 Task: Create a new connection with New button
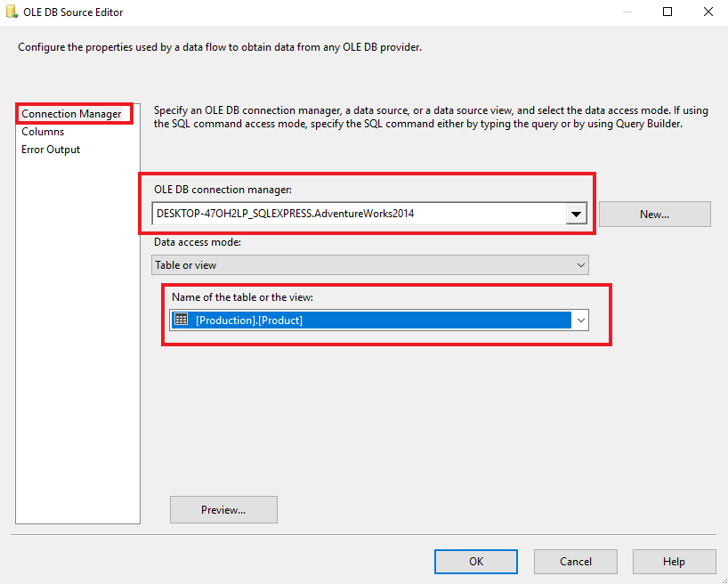coord(655,215)
